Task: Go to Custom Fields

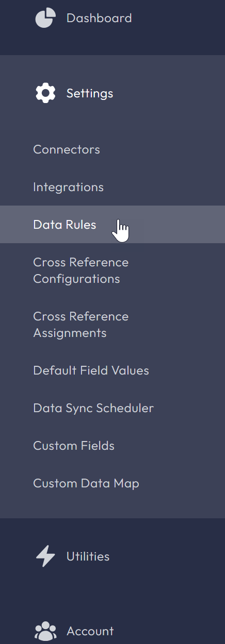Action: tap(74, 446)
